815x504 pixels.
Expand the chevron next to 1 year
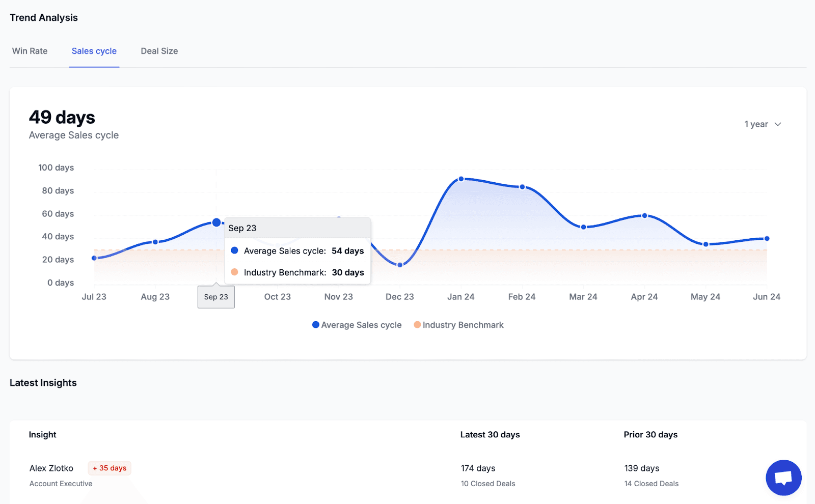tap(777, 124)
